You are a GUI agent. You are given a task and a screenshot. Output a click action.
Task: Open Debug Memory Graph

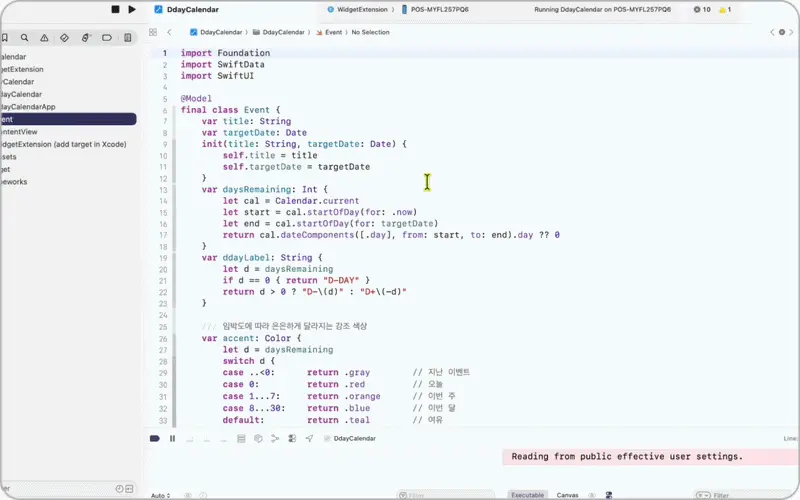point(275,438)
